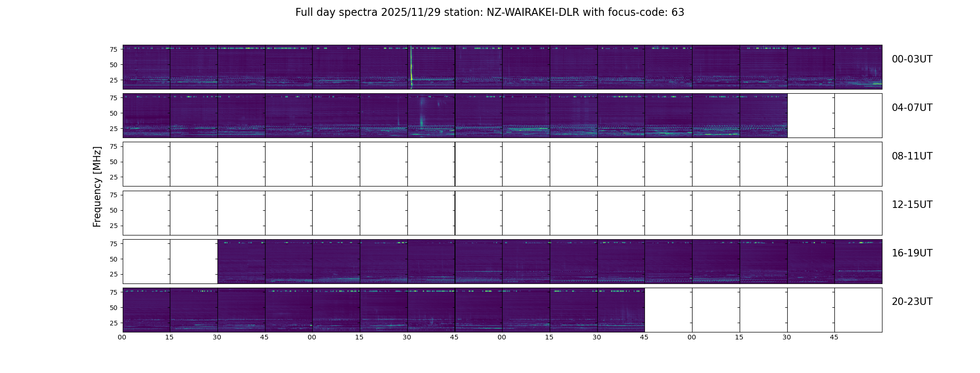Screen dimensions: 980x373
Task: Select the 04-07UT row label
Action: pyautogui.click(x=912, y=108)
